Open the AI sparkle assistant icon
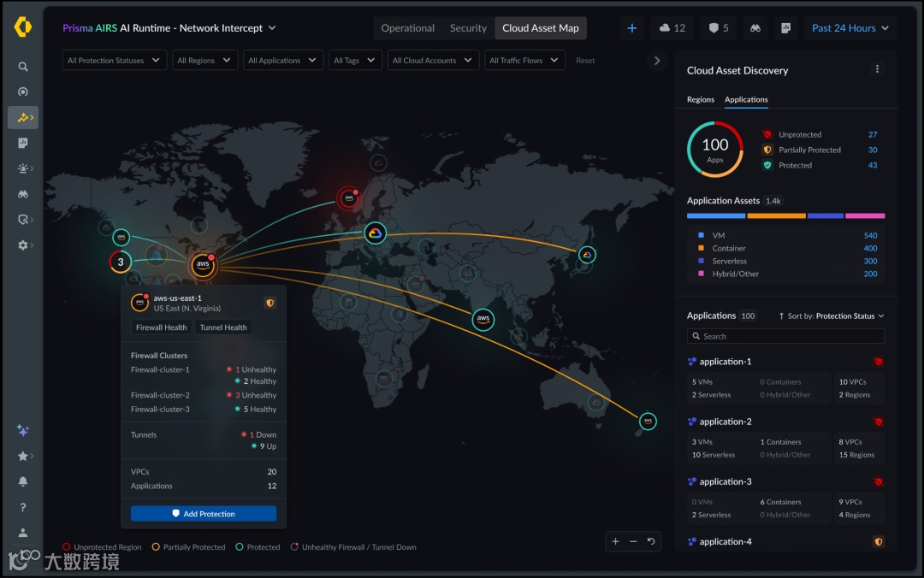 [x=23, y=430]
